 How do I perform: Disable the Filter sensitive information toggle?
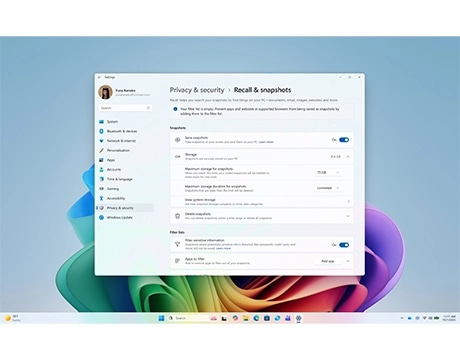344,245
